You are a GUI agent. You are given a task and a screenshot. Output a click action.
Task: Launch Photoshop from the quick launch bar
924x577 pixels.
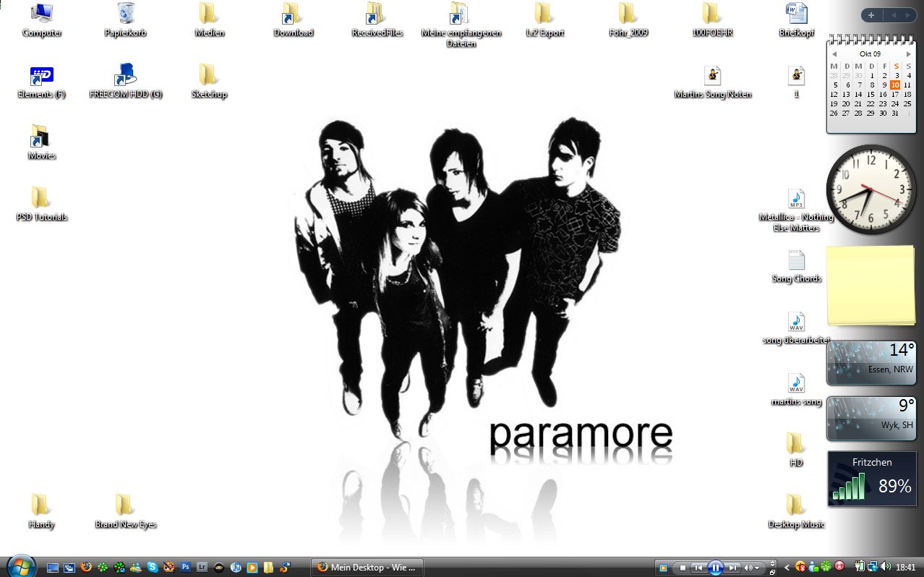click(186, 568)
